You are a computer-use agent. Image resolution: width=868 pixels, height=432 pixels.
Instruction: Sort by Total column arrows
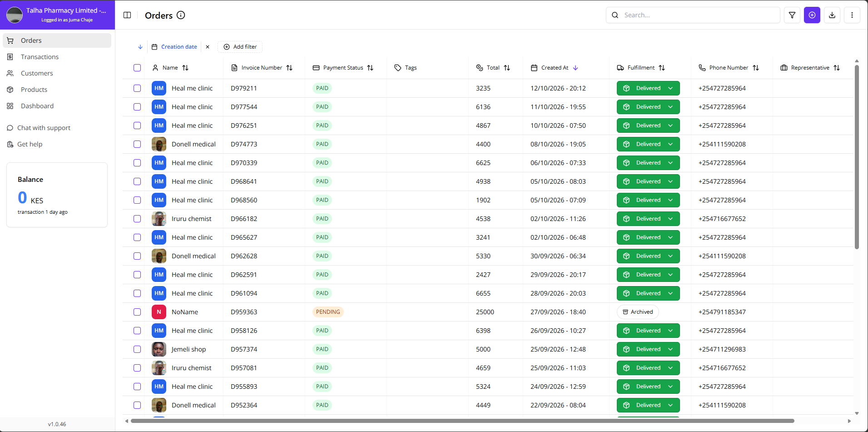click(507, 68)
